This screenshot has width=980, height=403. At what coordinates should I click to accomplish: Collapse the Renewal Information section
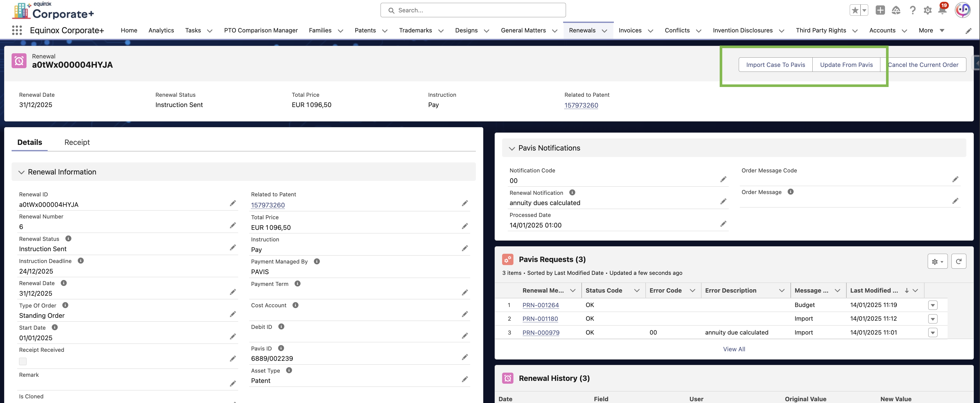pyautogui.click(x=21, y=172)
